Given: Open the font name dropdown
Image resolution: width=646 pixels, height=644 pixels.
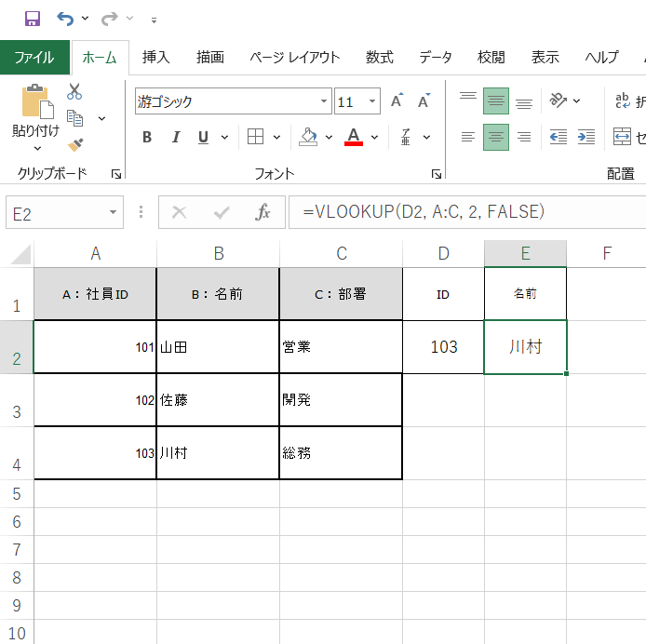Looking at the screenshot, I should click(324, 101).
